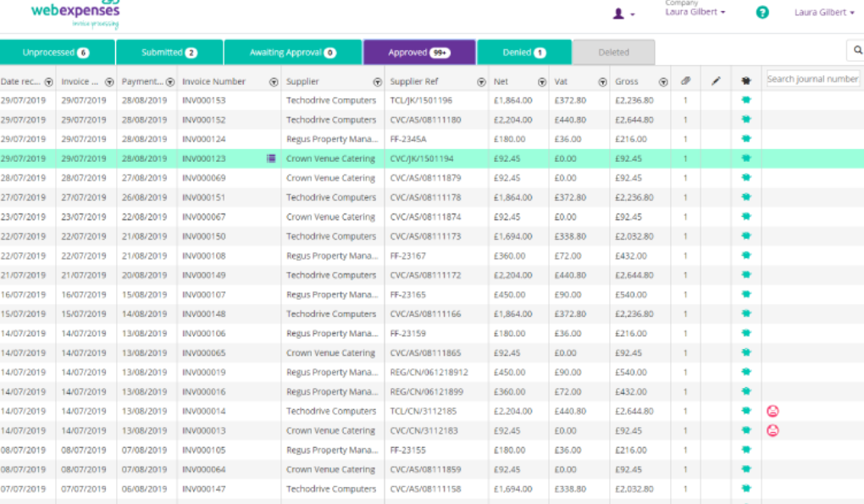This screenshot has height=504, width=864.
Task: Open the Date received column filter dropdown
Action: (x=48, y=82)
